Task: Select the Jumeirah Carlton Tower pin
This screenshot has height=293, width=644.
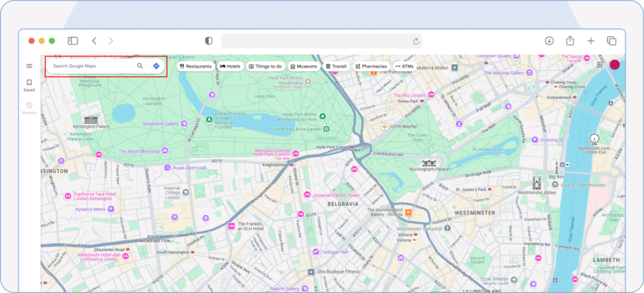Action: (x=307, y=194)
